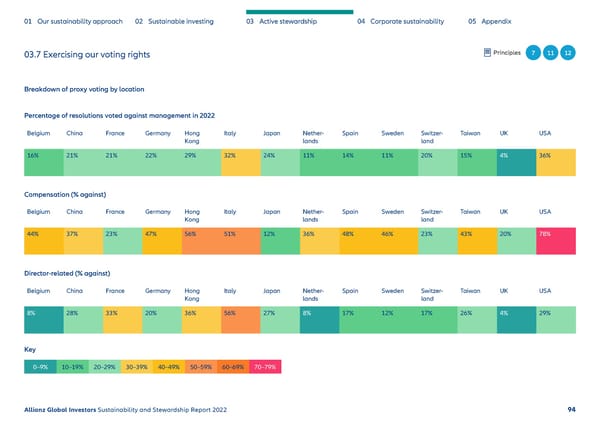
Task: Go to the Corporate sustainability tab
Action: click(x=400, y=21)
